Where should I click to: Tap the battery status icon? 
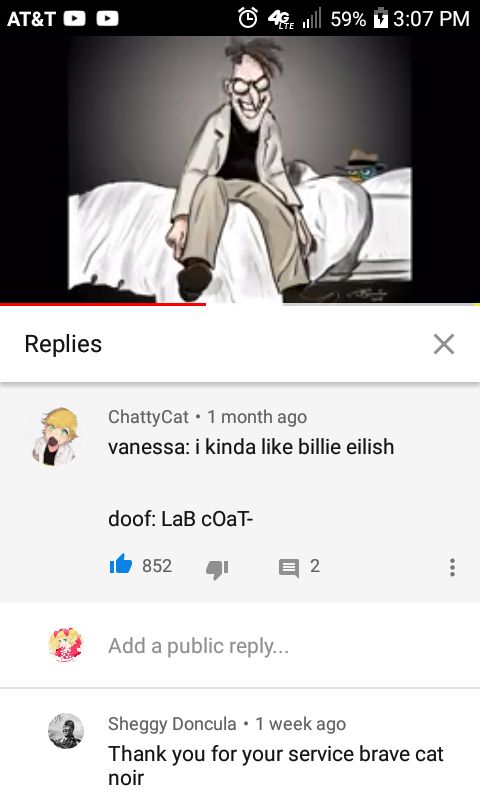(379, 19)
